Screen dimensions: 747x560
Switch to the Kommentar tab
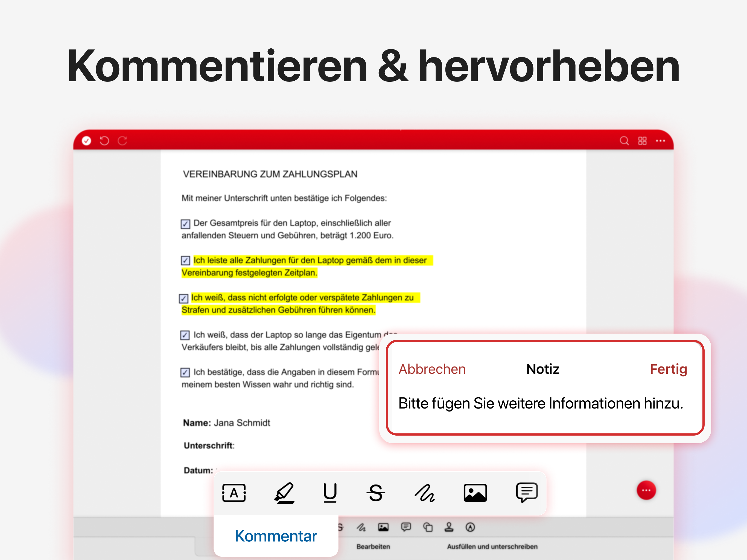tap(276, 536)
